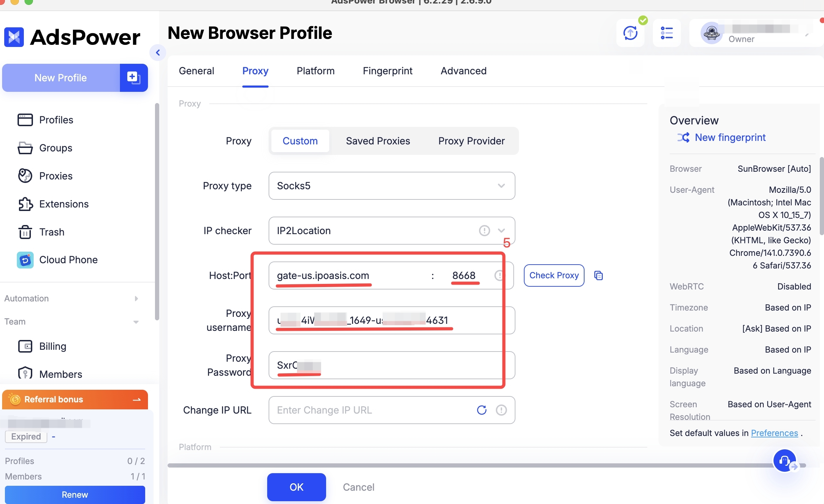The width and height of the screenshot is (824, 504).
Task: Click the Check Proxy button
Action: [x=554, y=275]
